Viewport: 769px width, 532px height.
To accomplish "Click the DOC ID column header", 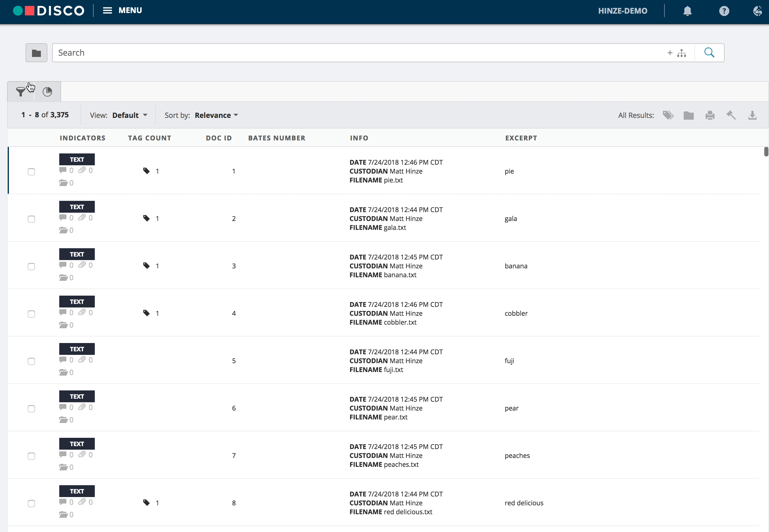I will [x=219, y=138].
